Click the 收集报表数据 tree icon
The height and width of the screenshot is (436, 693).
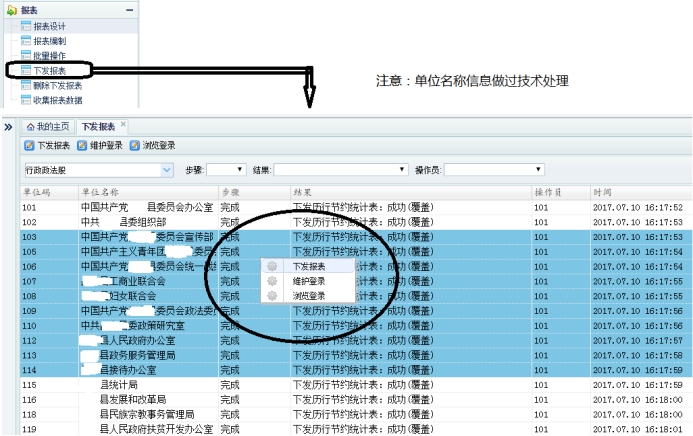[26, 100]
